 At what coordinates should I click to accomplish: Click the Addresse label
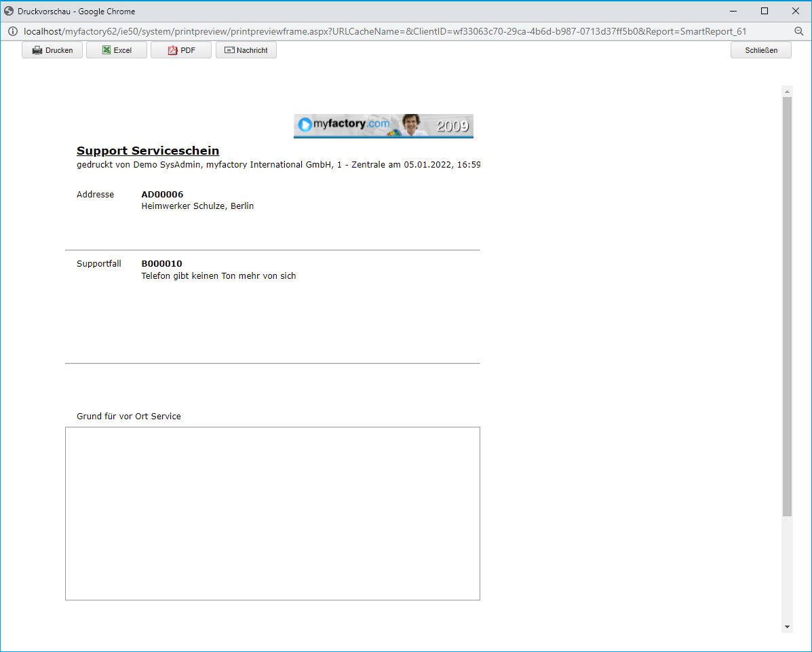pyautogui.click(x=95, y=195)
